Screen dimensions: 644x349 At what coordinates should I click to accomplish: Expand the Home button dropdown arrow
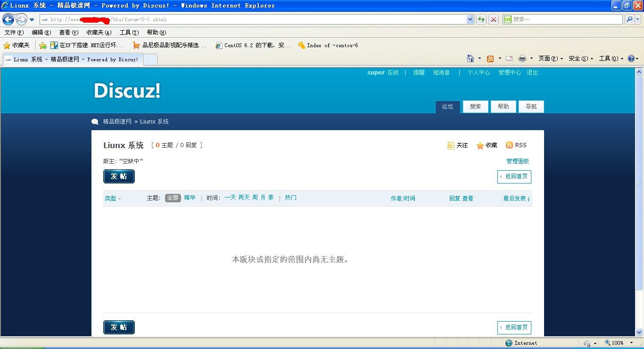479,58
